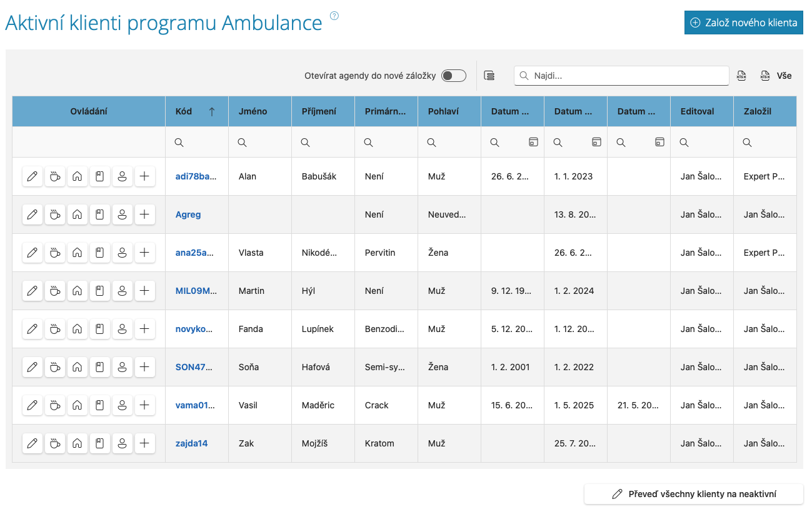
Task: Click the Maděric surname cell
Action: point(323,405)
